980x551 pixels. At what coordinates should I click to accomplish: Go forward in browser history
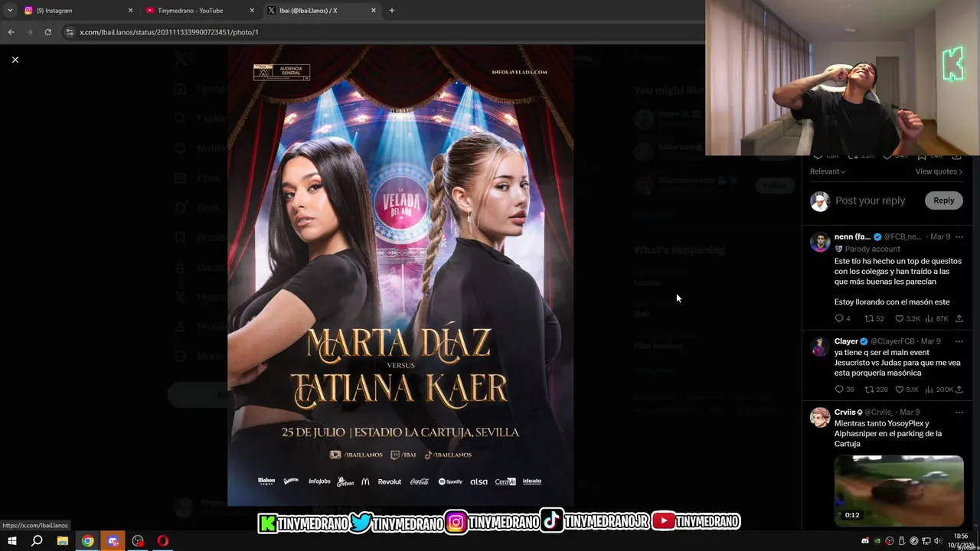29,32
